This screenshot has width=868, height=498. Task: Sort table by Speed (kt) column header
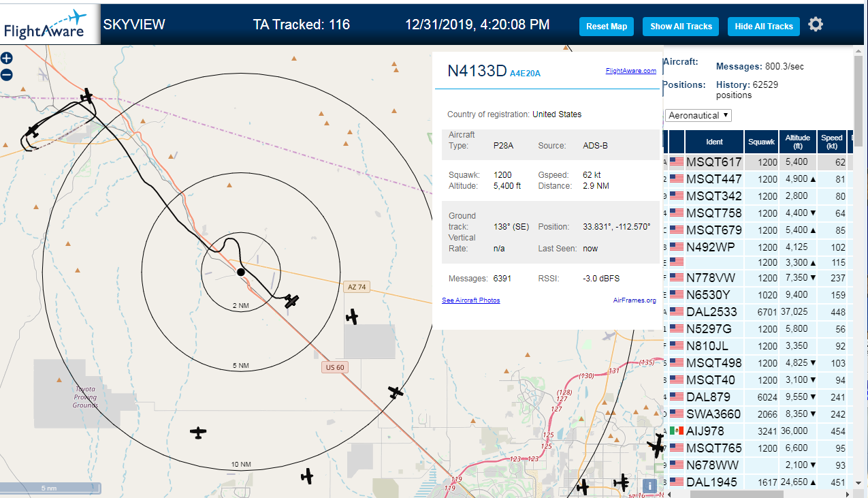click(x=831, y=142)
